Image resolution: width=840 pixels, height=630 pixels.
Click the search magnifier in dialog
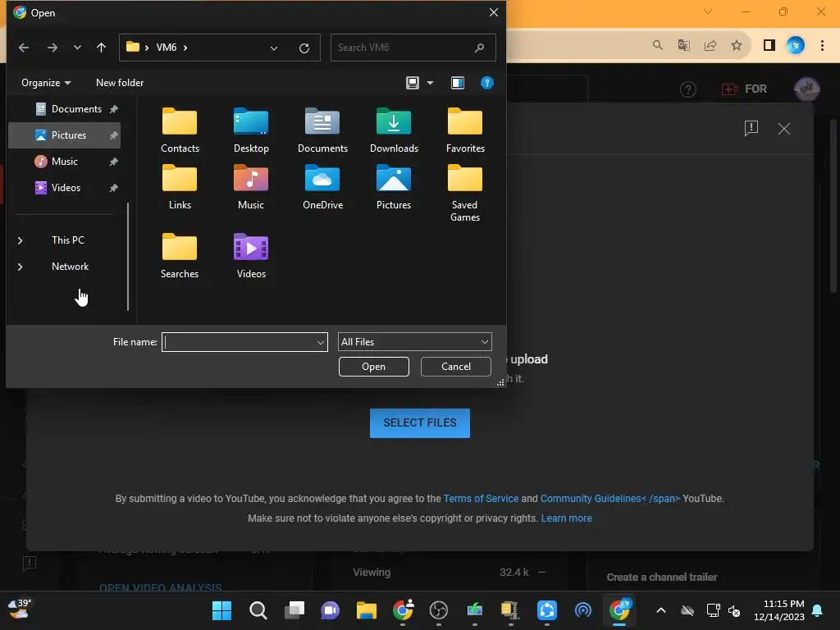click(x=479, y=48)
